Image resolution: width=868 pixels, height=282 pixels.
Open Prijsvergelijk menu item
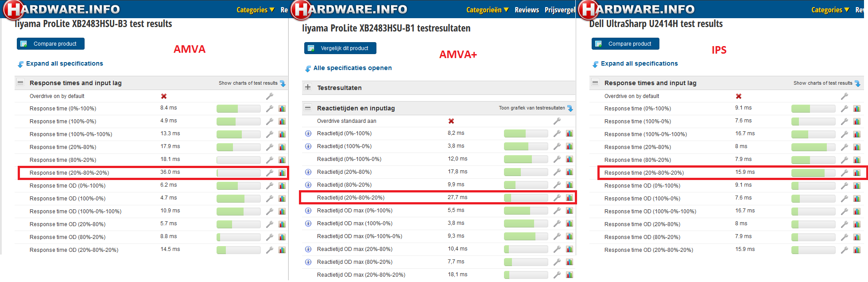[x=560, y=10]
